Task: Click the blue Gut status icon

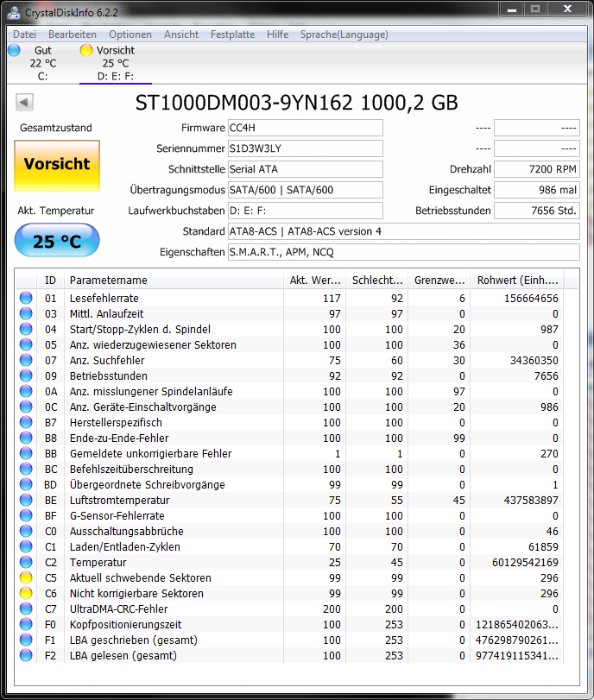Action: tap(15, 50)
